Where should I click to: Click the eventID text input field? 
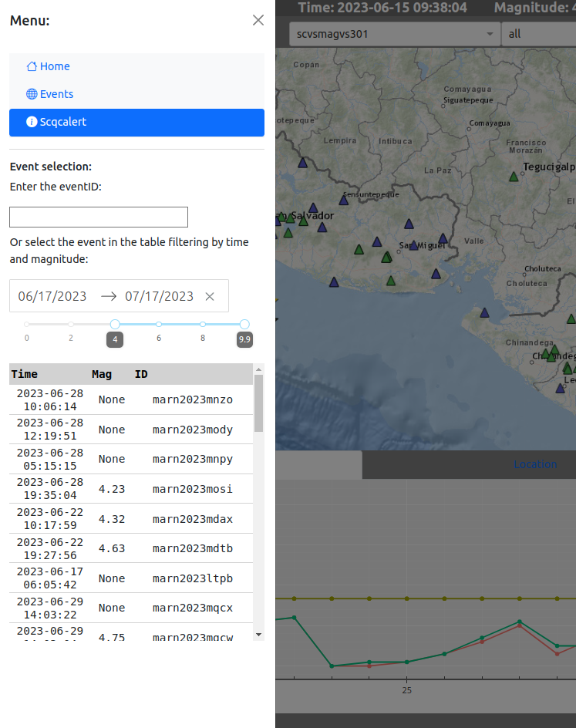[99, 217]
